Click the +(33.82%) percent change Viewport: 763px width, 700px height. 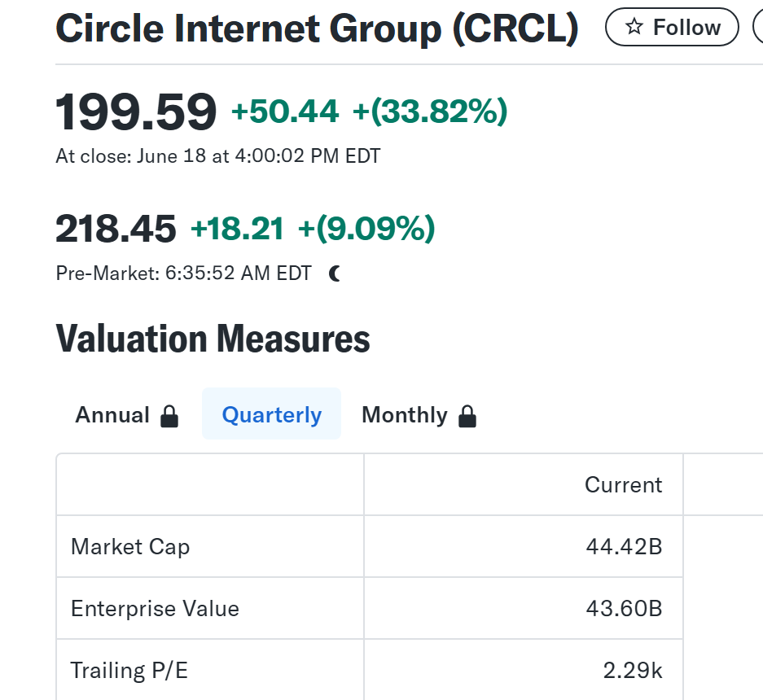[430, 112]
